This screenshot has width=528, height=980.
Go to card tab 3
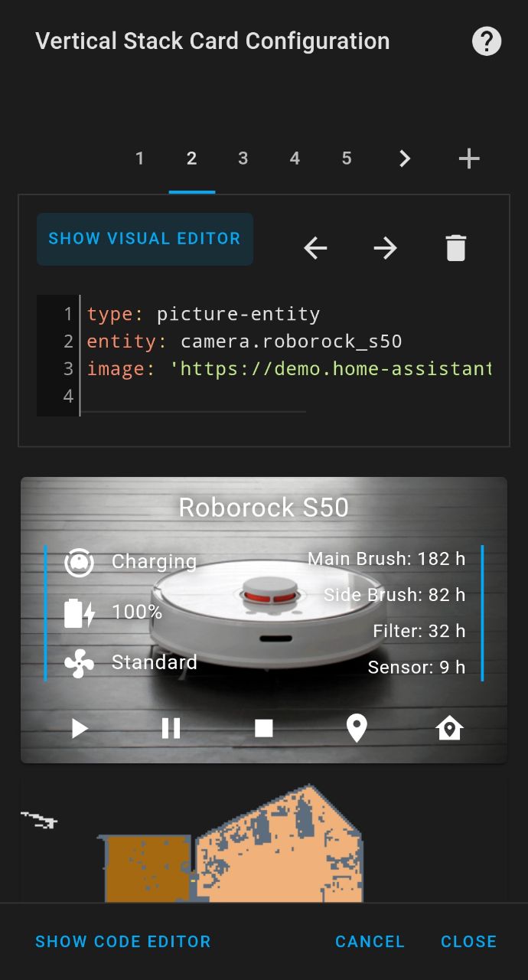(243, 158)
